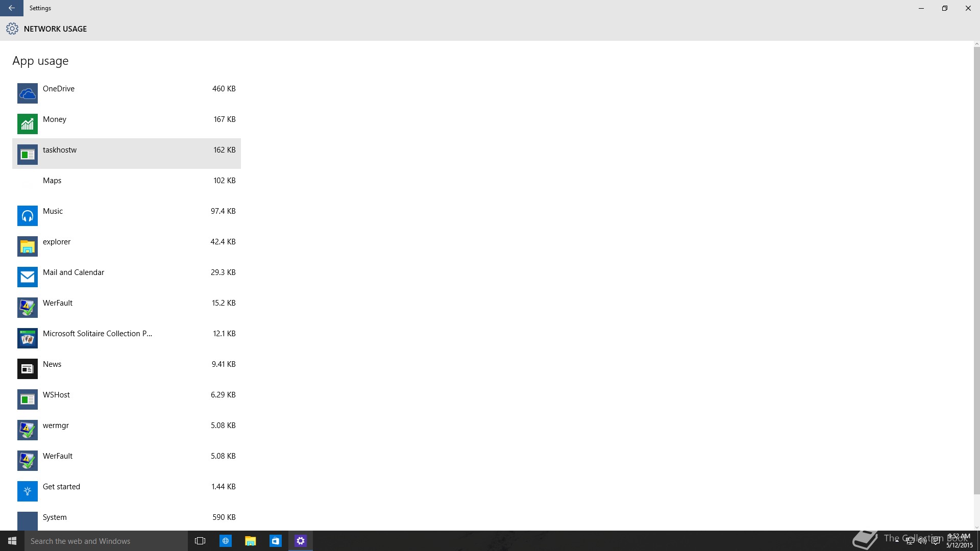Viewport: 980px width, 551px height.
Task: Click the 97.4 KB usage value
Action: (x=223, y=211)
